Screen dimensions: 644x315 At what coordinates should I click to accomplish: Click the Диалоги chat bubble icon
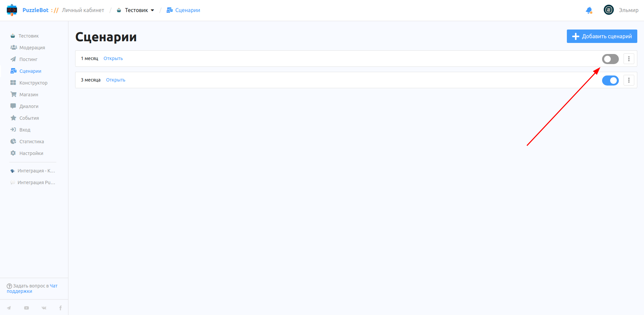[x=13, y=106]
